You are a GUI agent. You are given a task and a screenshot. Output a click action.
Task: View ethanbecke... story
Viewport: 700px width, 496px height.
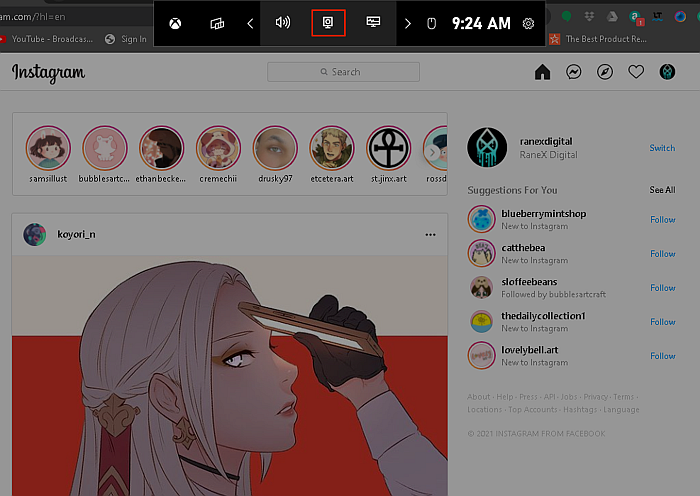(162, 148)
